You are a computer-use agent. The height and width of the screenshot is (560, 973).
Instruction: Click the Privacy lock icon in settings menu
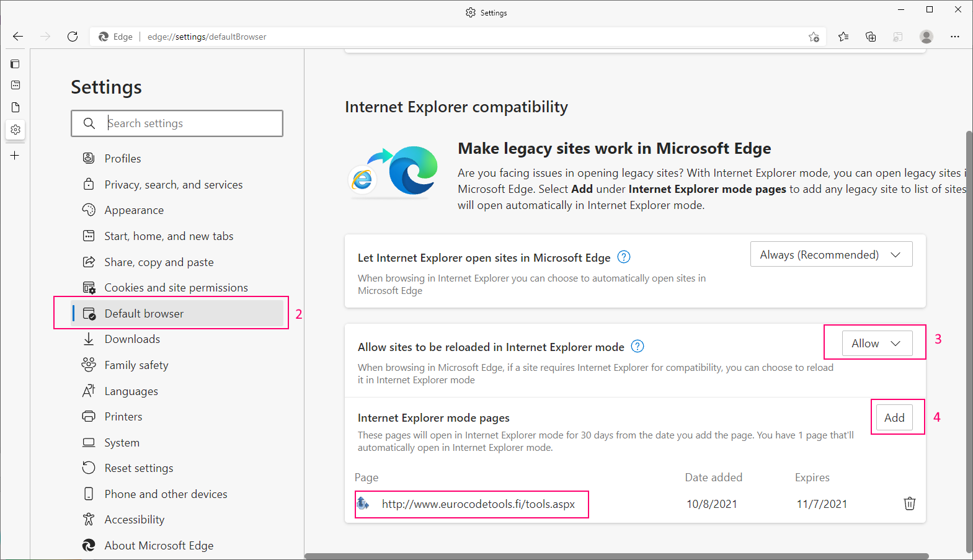(x=89, y=184)
